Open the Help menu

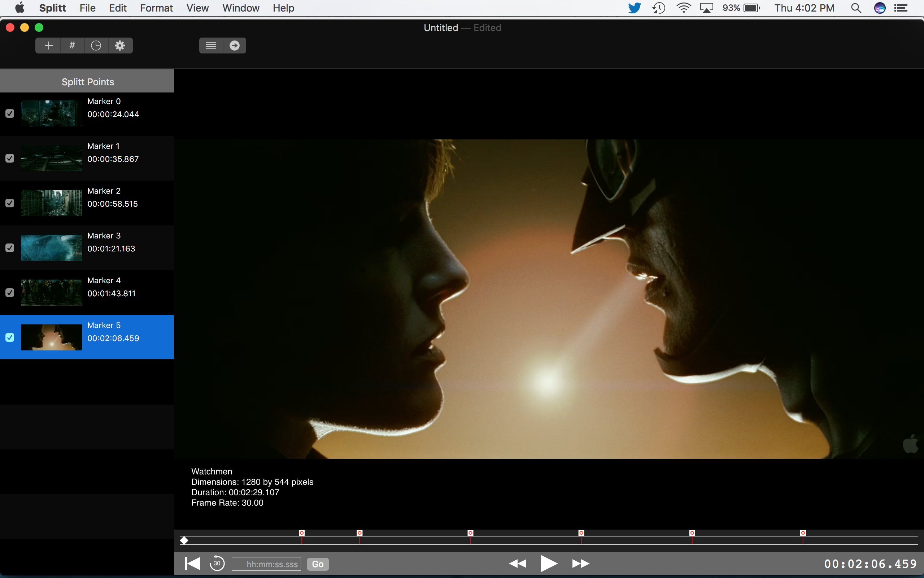point(283,8)
